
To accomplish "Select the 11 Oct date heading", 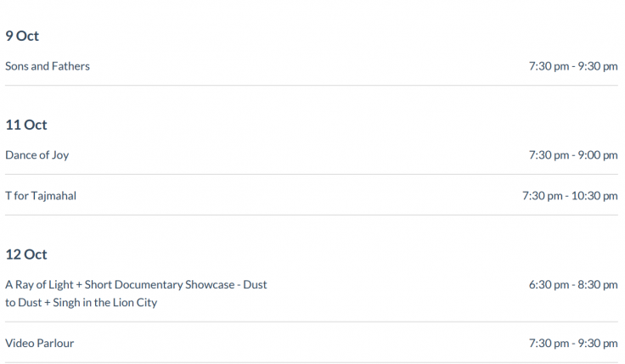I will 26,125.
